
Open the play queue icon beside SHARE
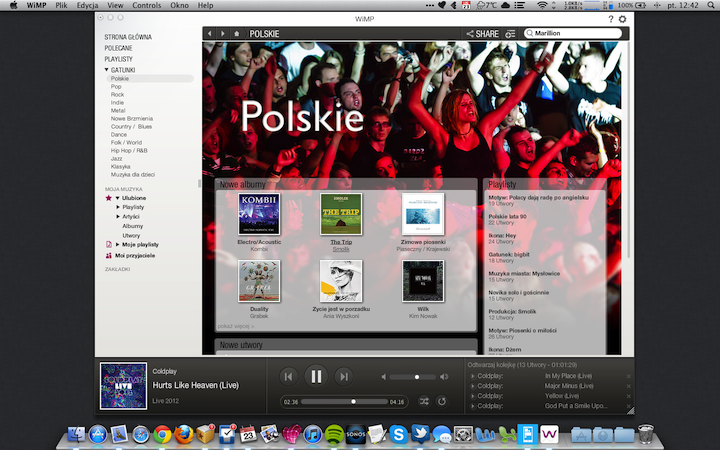pos(510,34)
